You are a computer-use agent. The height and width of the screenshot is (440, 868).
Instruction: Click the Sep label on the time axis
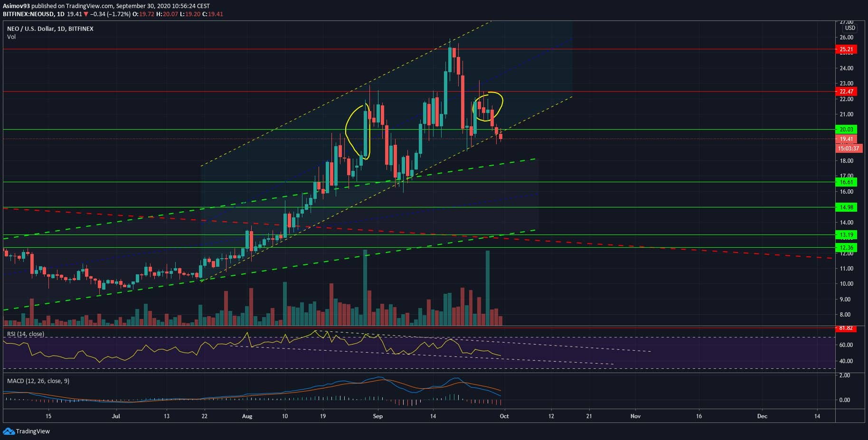coord(378,416)
